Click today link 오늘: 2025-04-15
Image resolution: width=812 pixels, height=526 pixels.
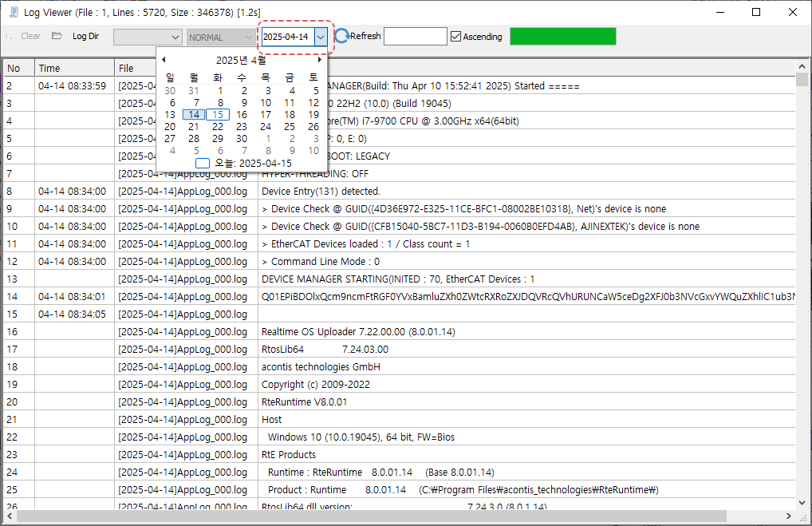click(244, 164)
